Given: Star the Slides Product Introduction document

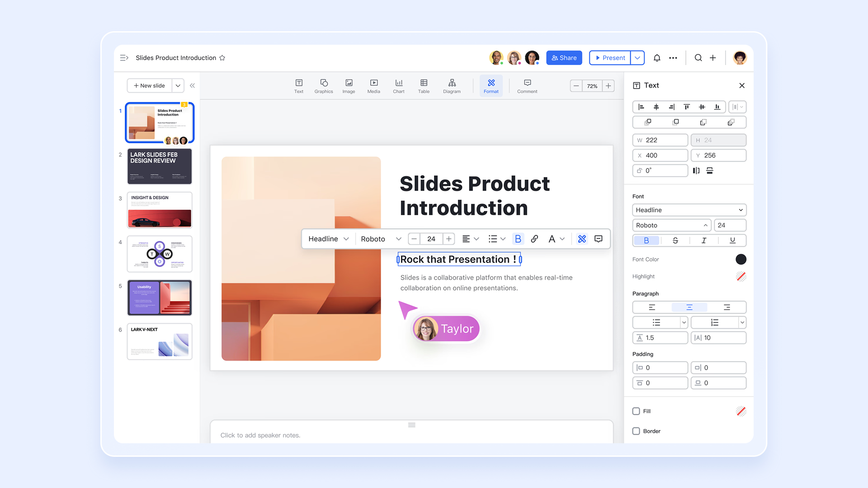Looking at the screenshot, I should click(x=222, y=58).
